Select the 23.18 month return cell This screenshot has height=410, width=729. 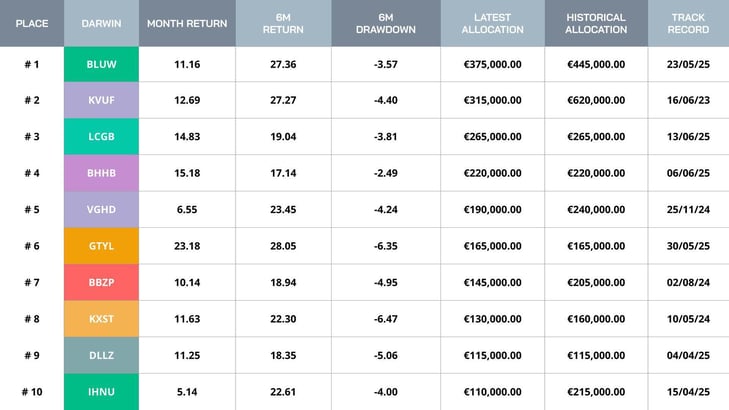187,246
